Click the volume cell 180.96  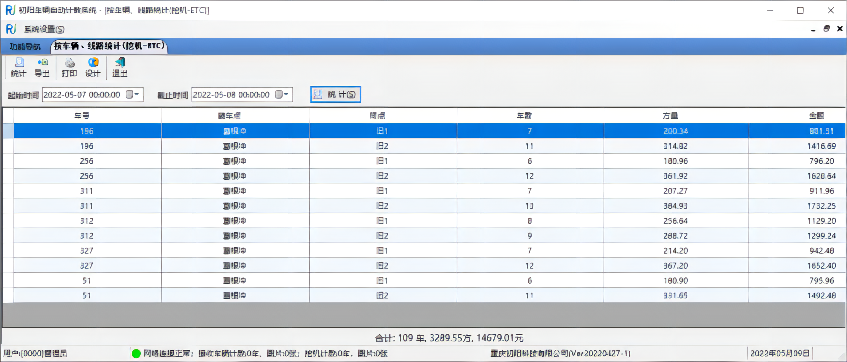pos(676,161)
